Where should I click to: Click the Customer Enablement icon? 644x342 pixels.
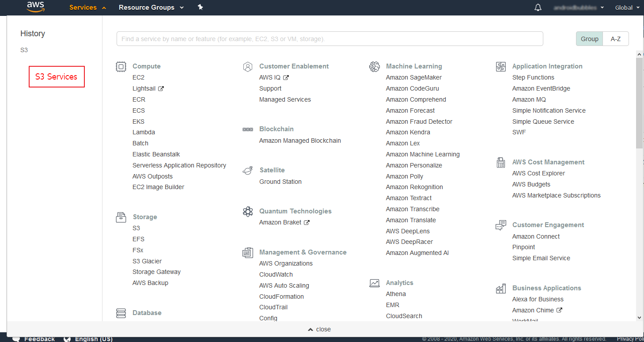248,66
